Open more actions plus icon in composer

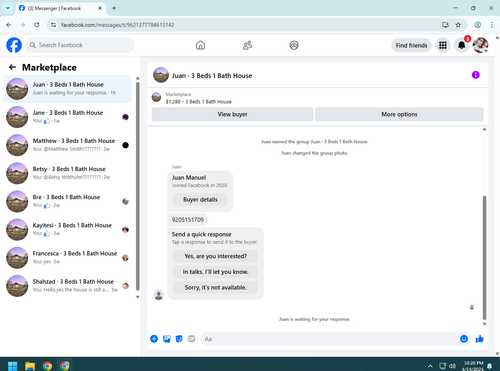(154, 339)
